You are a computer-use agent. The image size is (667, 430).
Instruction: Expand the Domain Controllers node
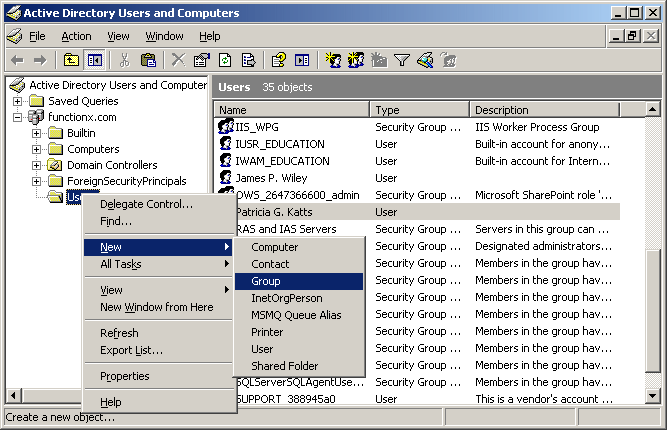(37, 165)
